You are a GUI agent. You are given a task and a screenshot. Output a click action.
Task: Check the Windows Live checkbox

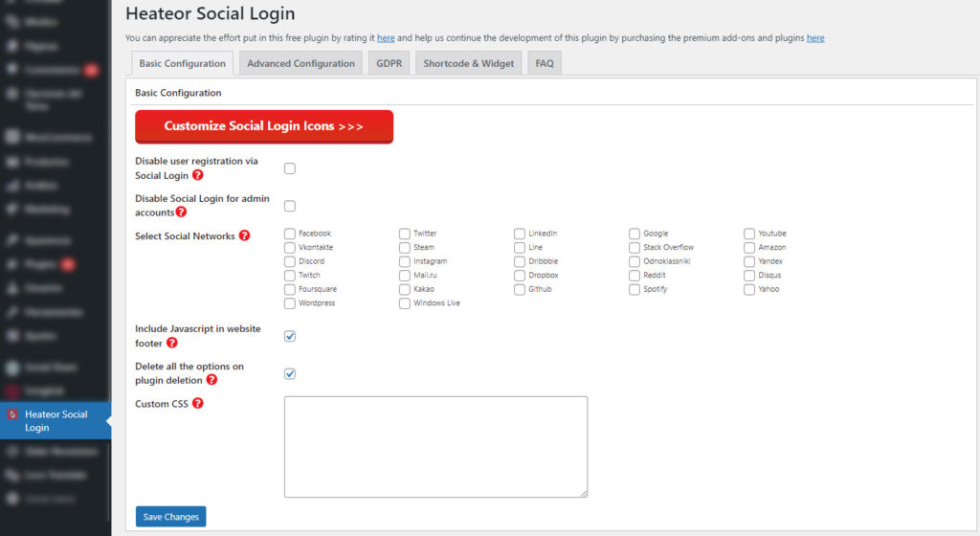[405, 303]
